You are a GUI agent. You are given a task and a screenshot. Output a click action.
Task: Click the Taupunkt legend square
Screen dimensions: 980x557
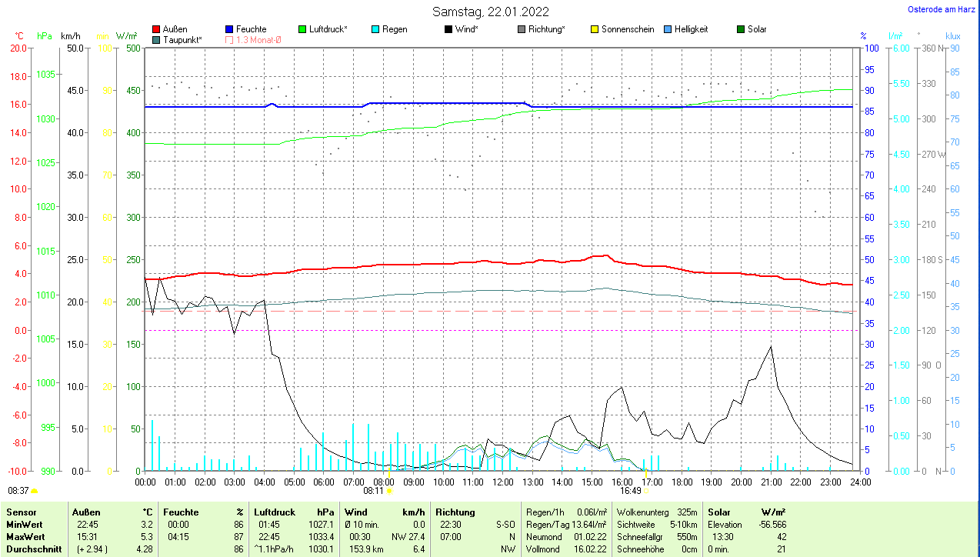click(157, 39)
